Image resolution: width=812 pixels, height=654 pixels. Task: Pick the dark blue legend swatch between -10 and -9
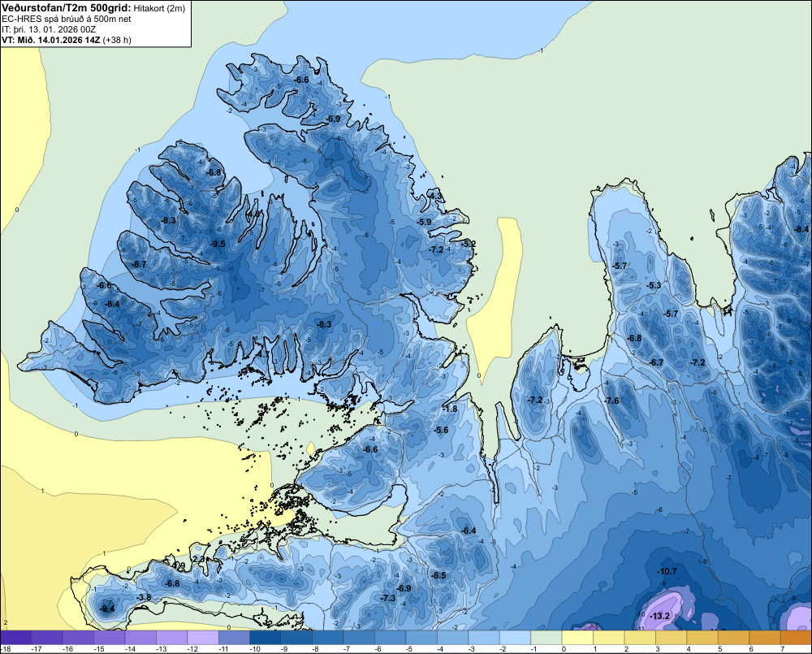[266, 638]
